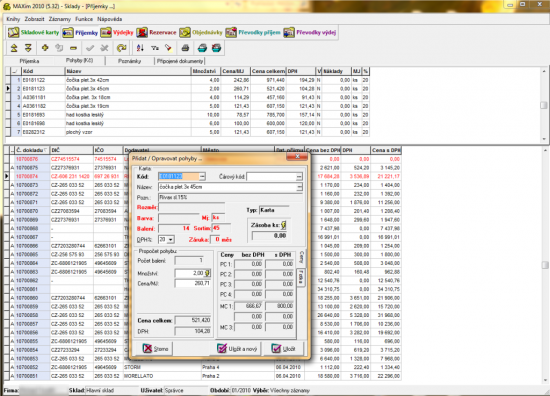Click the Kód input field in dialog
This screenshot has height=396, width=550.
[179, 176]
